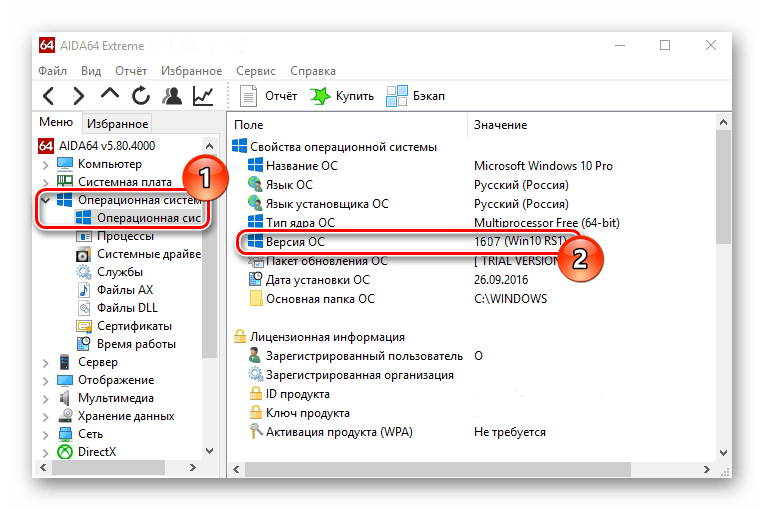Select the Компьютер monitor icon
Screen dimensions: 764x510
[x=65, y=164]
